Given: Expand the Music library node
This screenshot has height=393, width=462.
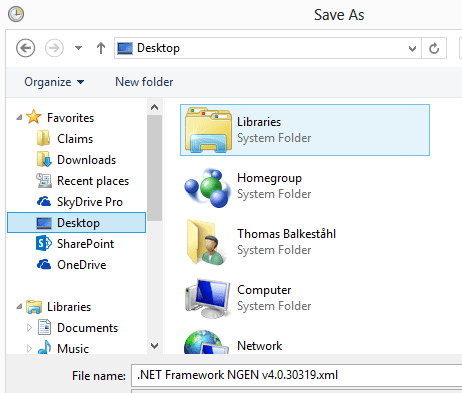Looking at the screenshot, I should click(x=29, y=349).
